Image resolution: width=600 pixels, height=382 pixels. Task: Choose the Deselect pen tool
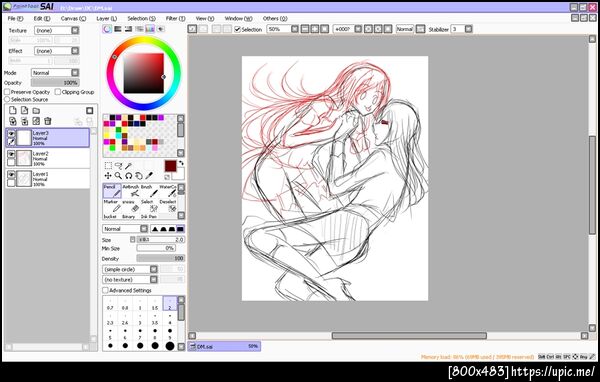pos(168,206)
